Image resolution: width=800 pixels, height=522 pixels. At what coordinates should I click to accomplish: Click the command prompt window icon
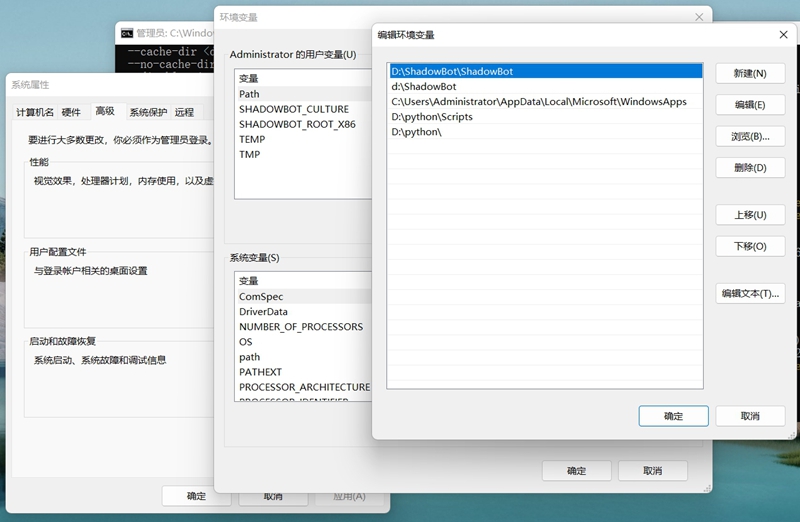pos(127,33)
